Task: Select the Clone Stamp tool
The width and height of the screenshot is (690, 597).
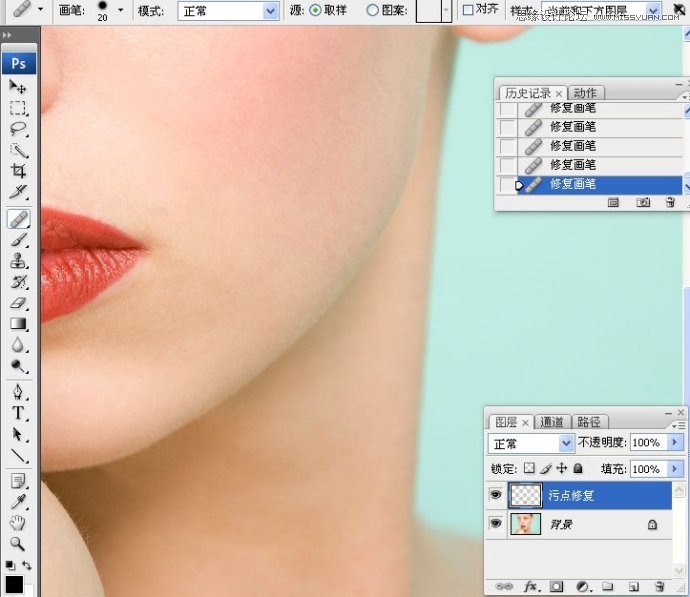Action: click(18, 261)
